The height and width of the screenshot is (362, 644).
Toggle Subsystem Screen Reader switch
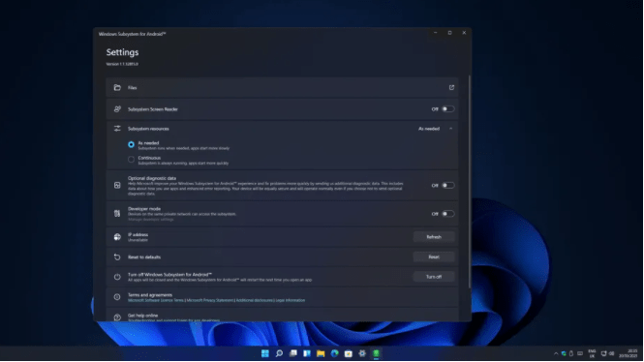(x=447, y=109)
